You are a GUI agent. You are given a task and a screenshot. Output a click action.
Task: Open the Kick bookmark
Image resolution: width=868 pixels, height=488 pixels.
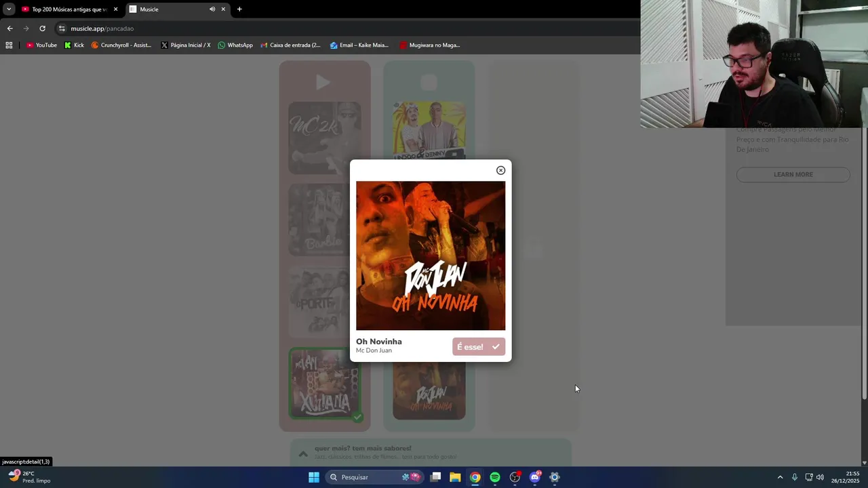tap(74, 45)
